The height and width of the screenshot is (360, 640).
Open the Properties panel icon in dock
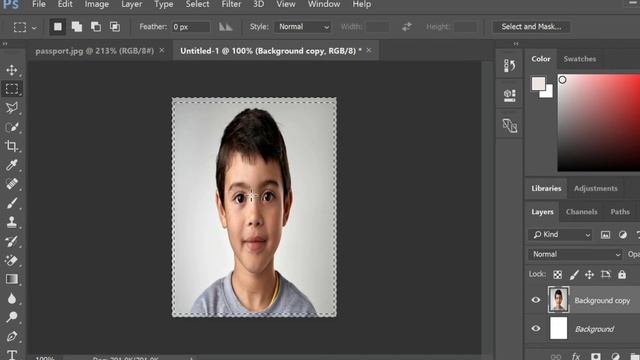509,95
